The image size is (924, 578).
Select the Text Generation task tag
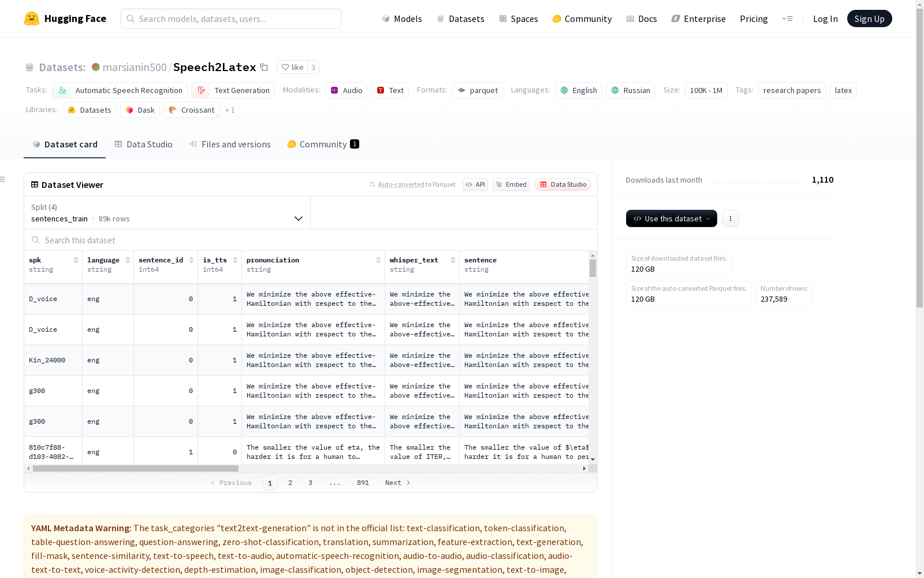point(233,90)
